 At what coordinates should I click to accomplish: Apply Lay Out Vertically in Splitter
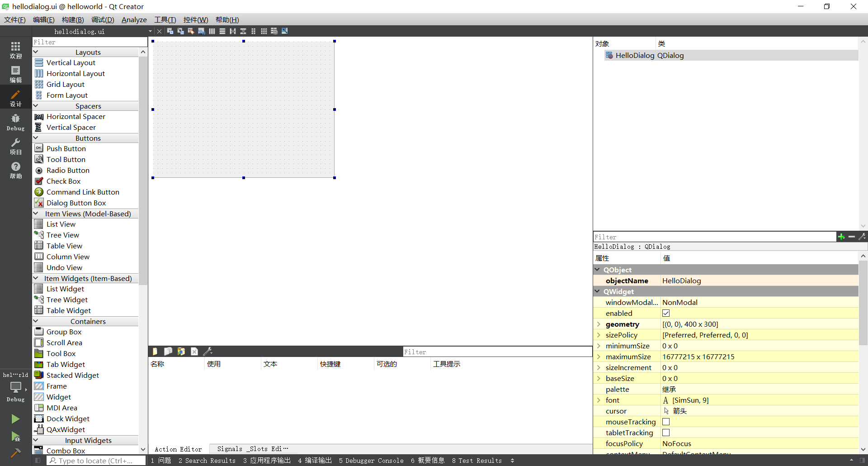pyautogui.click(x=243, y=31)
